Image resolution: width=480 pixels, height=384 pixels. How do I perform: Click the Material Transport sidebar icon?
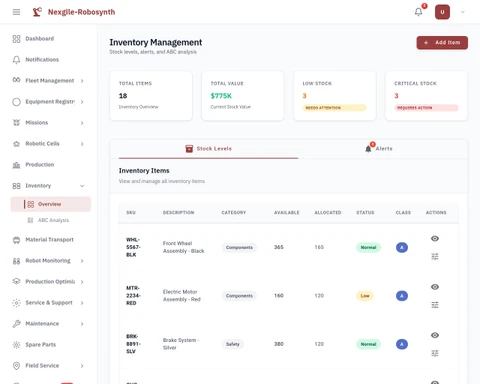coord(16,240)
